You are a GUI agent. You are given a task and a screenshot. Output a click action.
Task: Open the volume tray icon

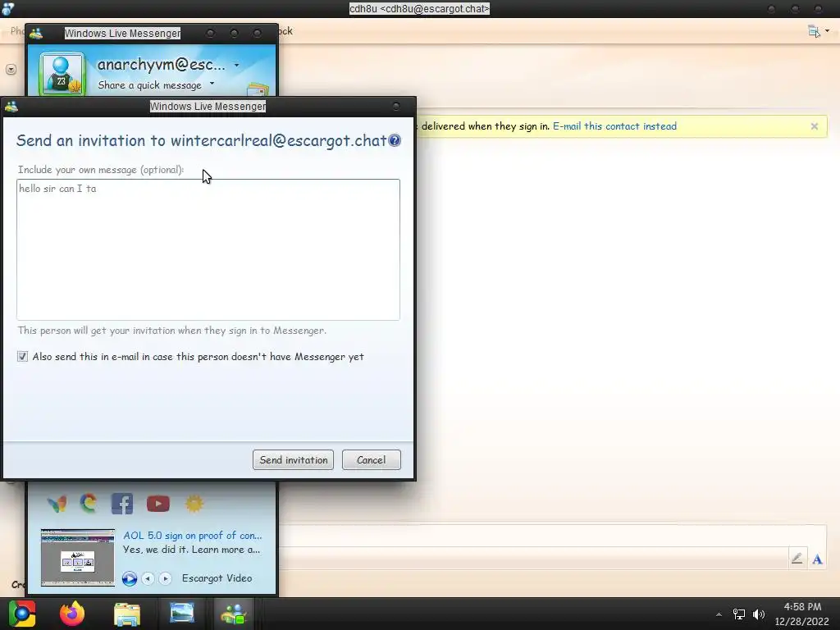click(759, 614)
